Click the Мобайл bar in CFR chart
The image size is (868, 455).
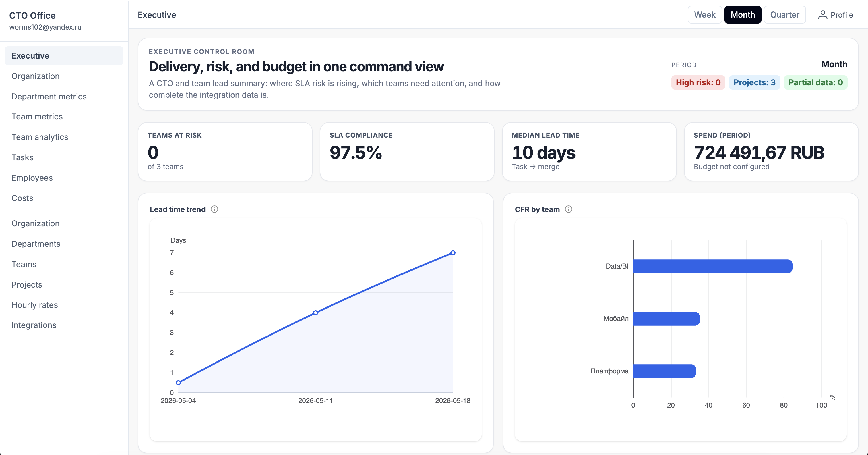click(666, 319)
